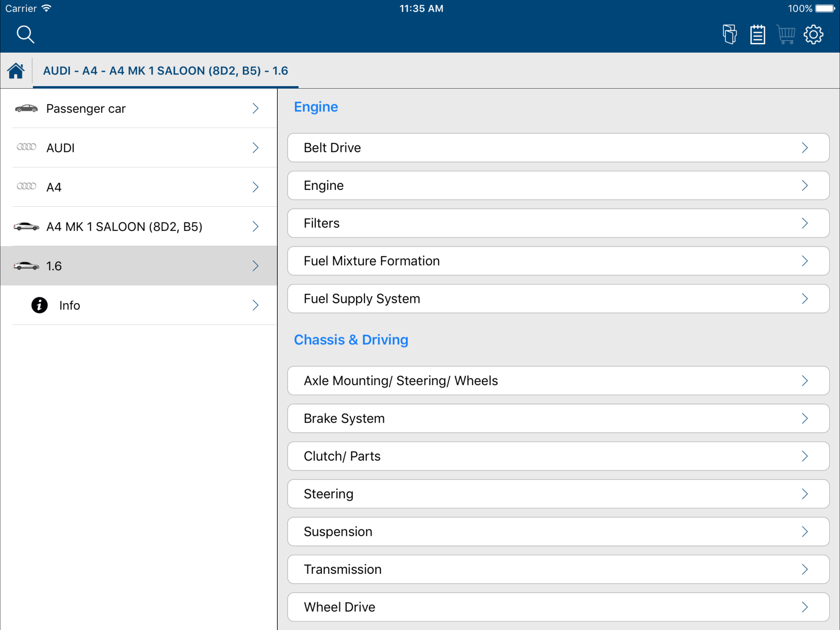Tap the Audi rings logo beside AUDI
Screen dimensions: 840x630
point(26,147)
